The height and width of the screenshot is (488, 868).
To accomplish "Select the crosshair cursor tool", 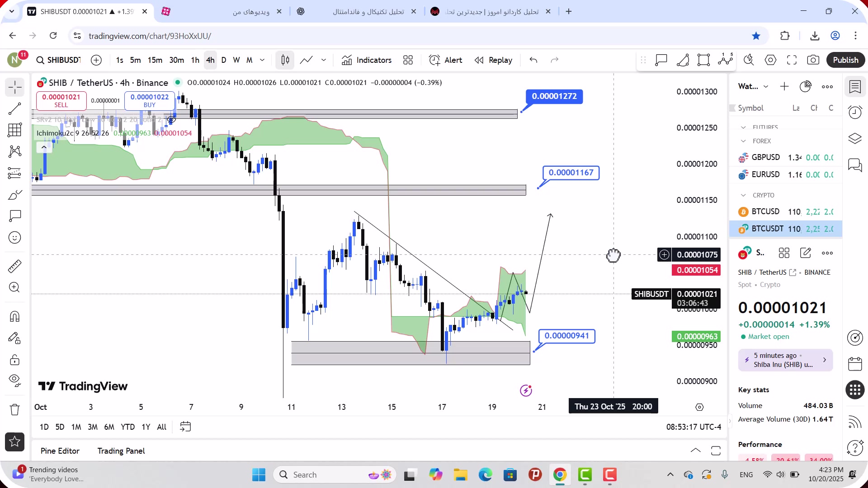I will coord(14,87).
